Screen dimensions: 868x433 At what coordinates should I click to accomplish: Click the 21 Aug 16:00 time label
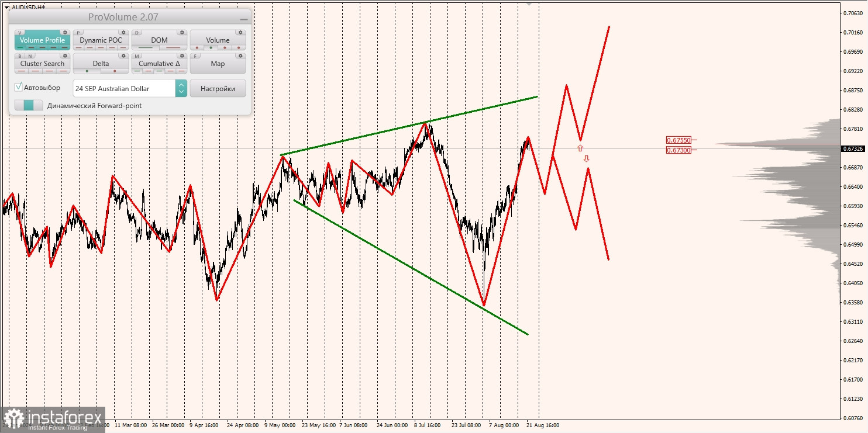(542, 425)
